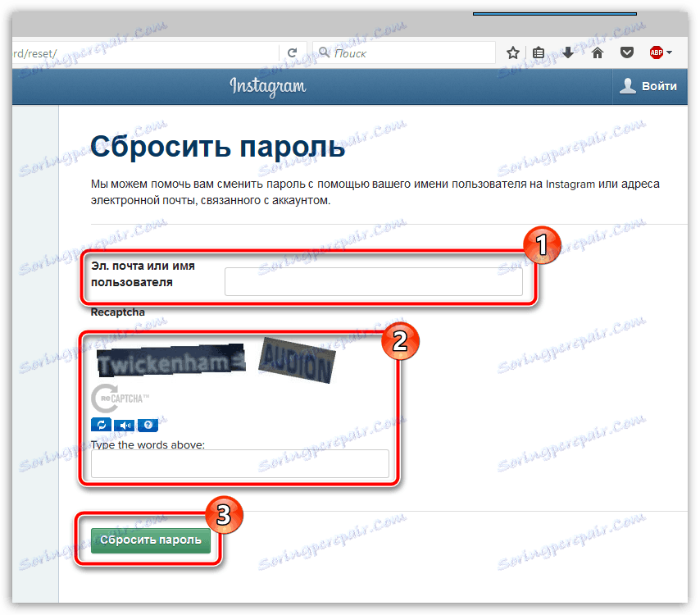The height and width of the screenshot is (615, 700).
Task: Click the 'Эл. почта или имя пользователя' label
Action: 143,274
